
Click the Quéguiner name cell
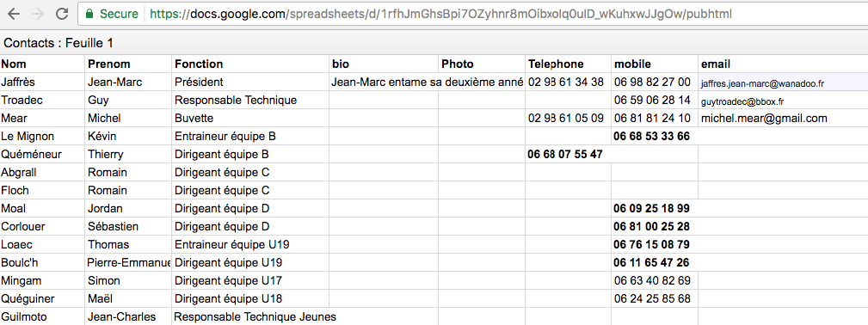[x=43, y=299]
